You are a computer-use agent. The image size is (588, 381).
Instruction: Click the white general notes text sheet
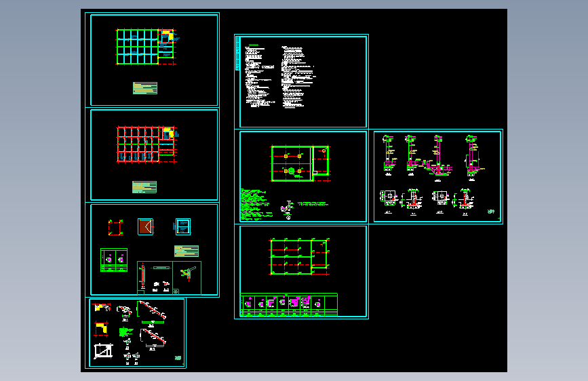(x=303, y=82)
